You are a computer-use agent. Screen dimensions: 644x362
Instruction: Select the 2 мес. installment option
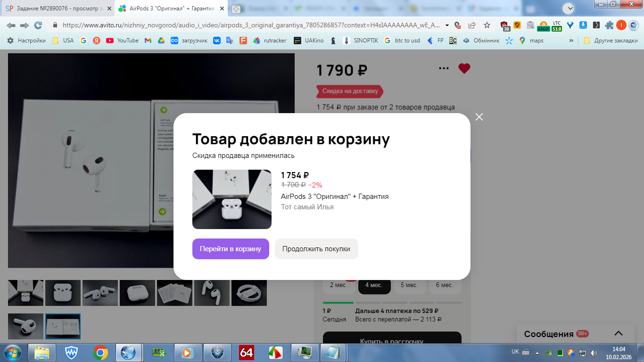(339, 285)
